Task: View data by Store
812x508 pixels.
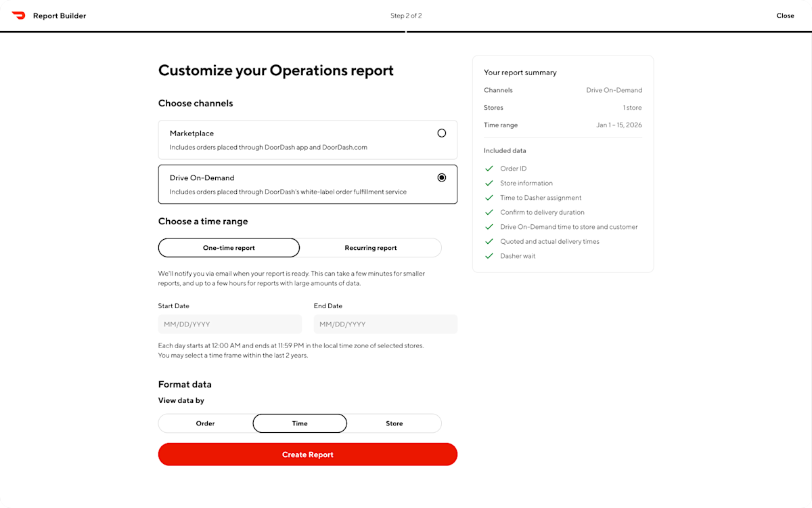Action: (x=394, y=423)
